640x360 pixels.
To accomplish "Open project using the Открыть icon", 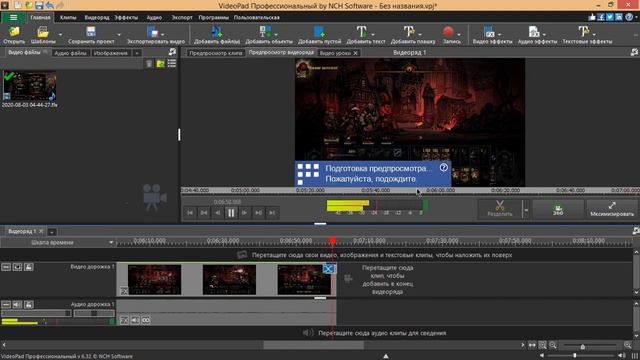I will pyautogui.click(x=14, y=35).
